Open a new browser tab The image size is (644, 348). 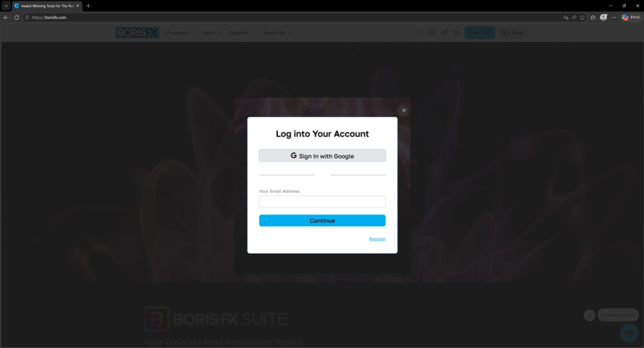pos(88,6)
